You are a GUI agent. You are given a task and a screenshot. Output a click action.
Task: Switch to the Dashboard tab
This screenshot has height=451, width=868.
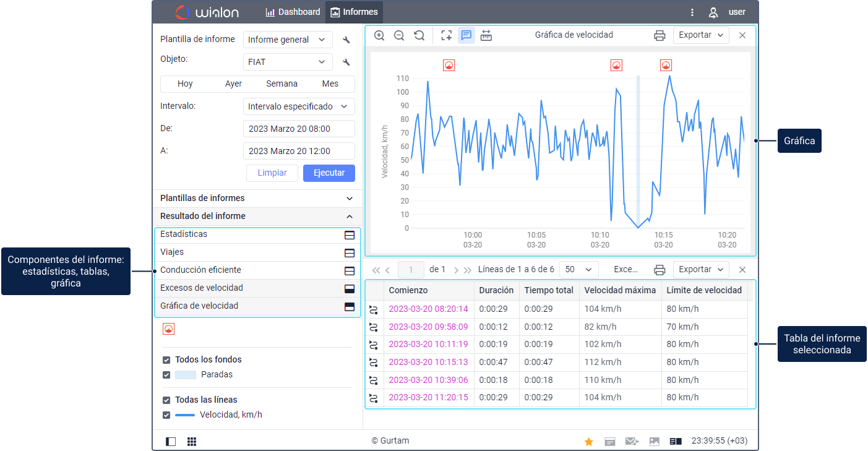pyautogui.click(x=293, y=12)
